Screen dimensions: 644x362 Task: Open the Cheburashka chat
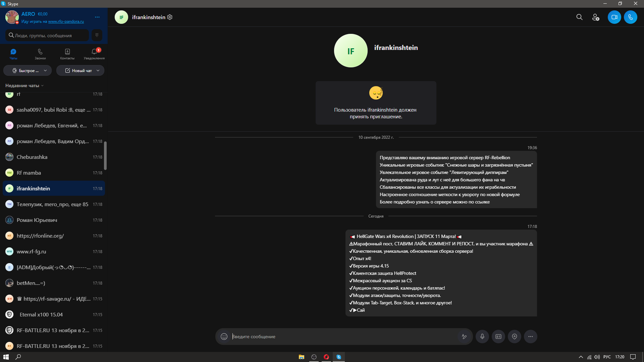click(54, 157)
